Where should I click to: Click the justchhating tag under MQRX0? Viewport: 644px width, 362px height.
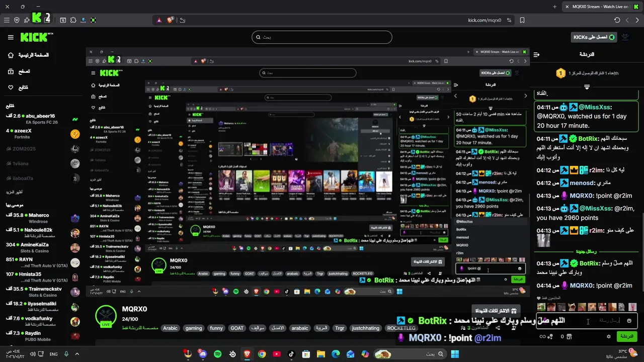[x=366, y=328]
